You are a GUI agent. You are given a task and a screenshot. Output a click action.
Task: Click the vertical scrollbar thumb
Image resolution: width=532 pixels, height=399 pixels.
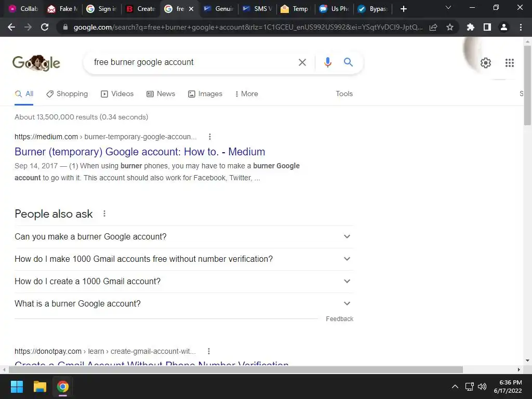pos(527,85)
